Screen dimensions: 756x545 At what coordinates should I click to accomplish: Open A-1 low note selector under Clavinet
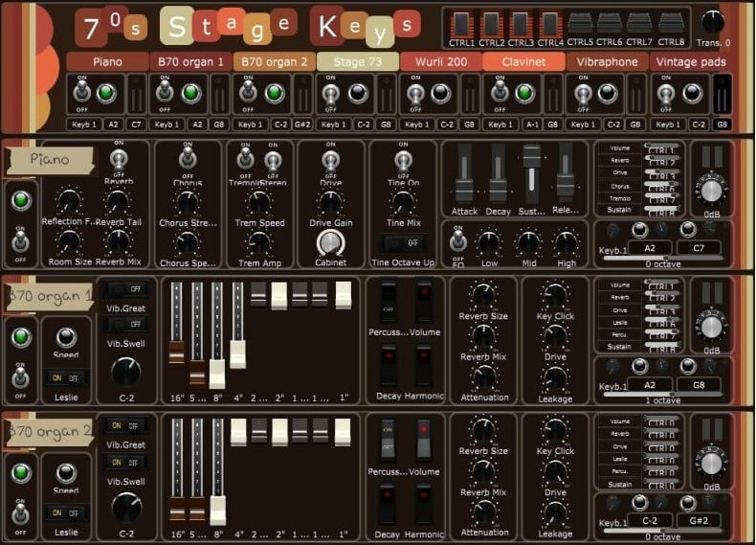click(x=531, y=125)
